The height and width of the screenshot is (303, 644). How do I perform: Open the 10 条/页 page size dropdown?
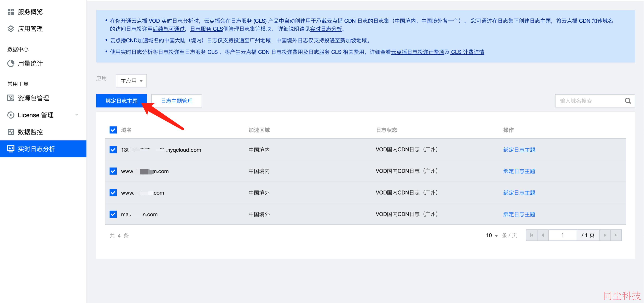(492, 235)
